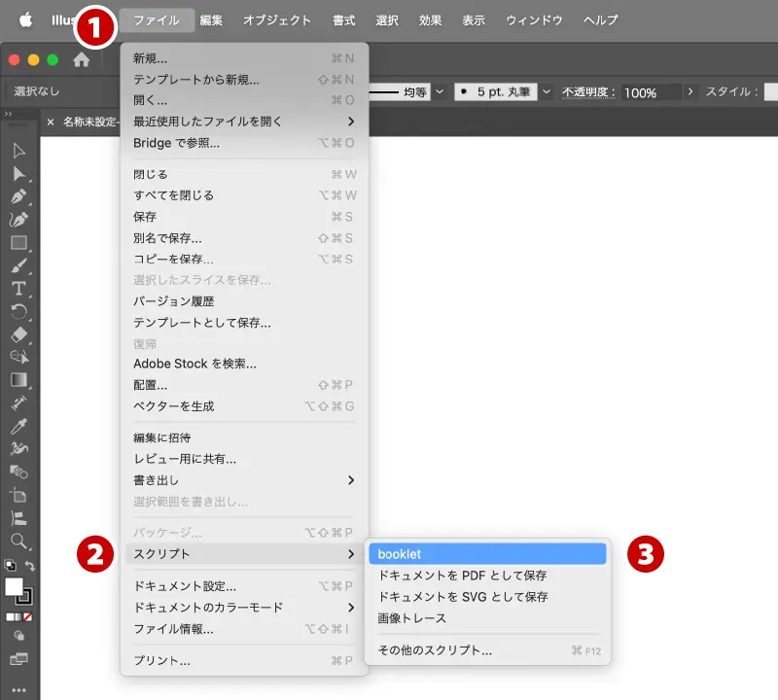Select the Eraser tool
Viewport: 778px width, 700px height.
[18, 334]
